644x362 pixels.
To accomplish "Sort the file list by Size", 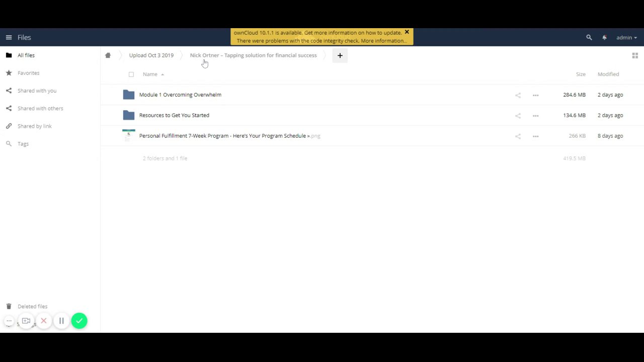I will (581, 74).
